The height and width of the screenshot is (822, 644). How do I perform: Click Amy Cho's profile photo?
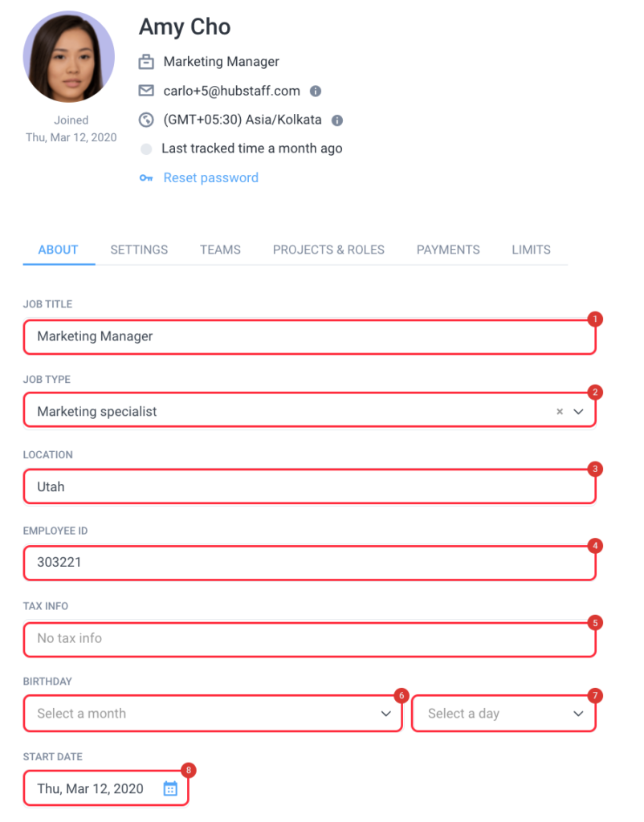pos(68,56)
